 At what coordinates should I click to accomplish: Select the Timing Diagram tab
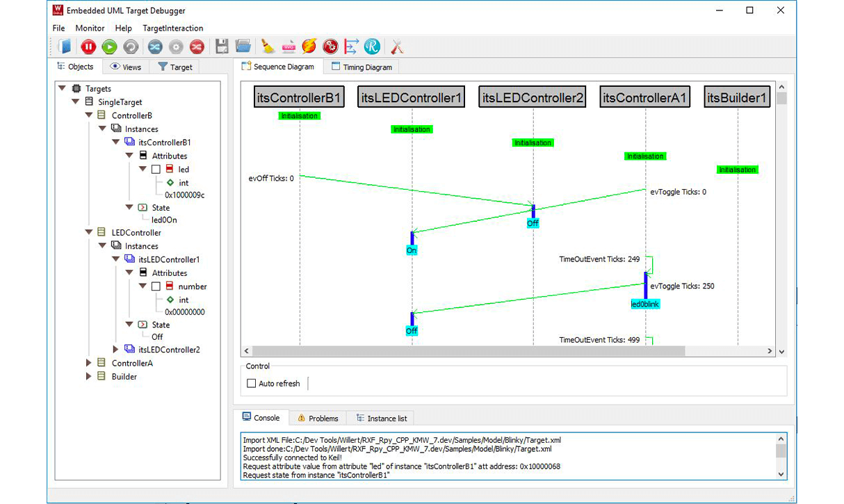tap(362, 67)
